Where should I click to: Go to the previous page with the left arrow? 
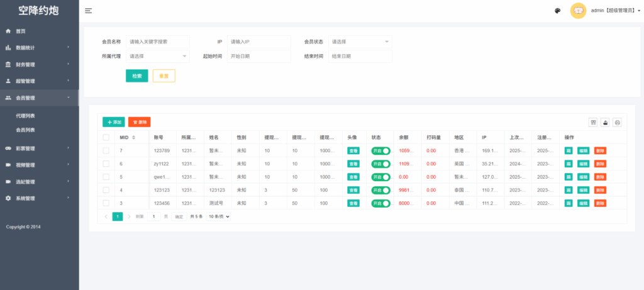pos(106,216)
